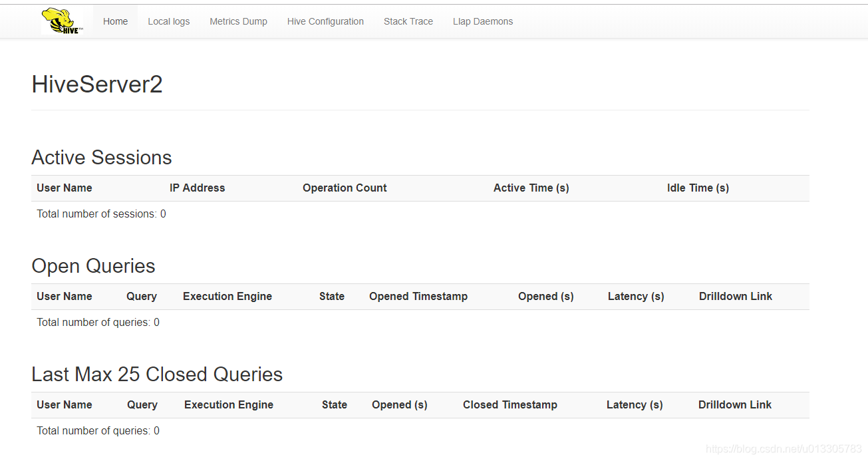Open the Home tab
Image resolution: width=868 pixels, height=461 pixels.
tap(115, 21)
